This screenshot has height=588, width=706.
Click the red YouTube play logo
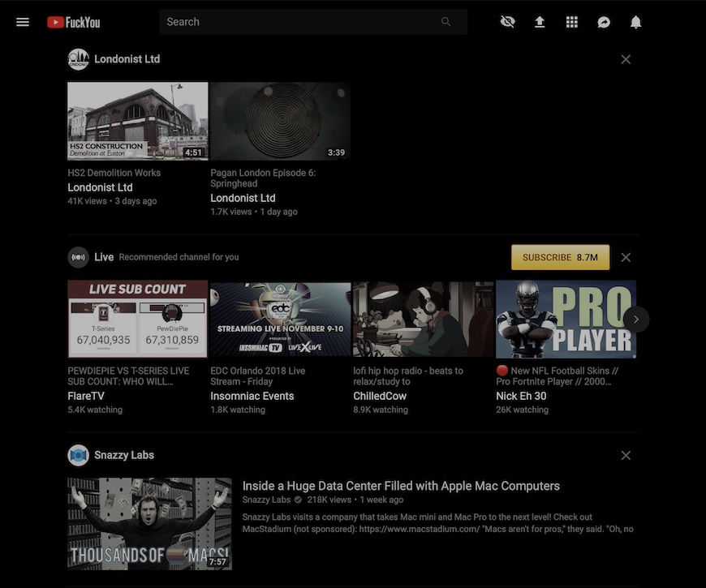click(55, 22)
